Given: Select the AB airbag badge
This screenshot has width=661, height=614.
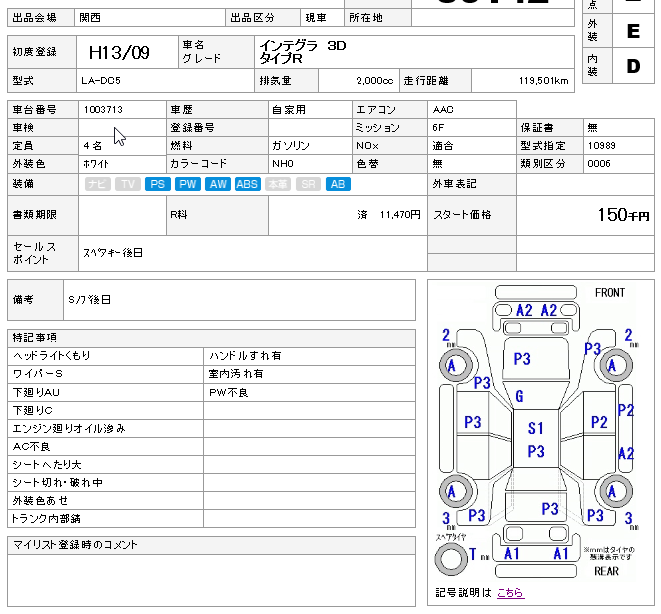Looking at the screenshot, I should coord(338,184).
